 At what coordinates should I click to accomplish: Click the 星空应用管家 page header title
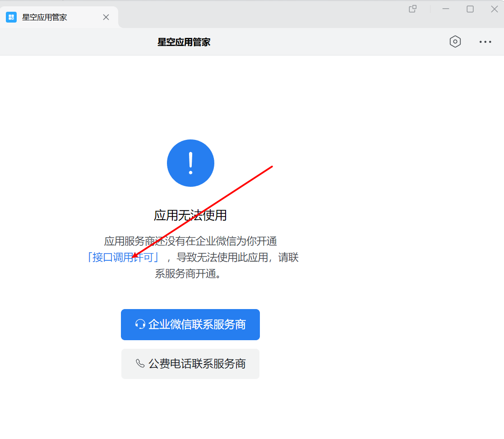point(184,42)
